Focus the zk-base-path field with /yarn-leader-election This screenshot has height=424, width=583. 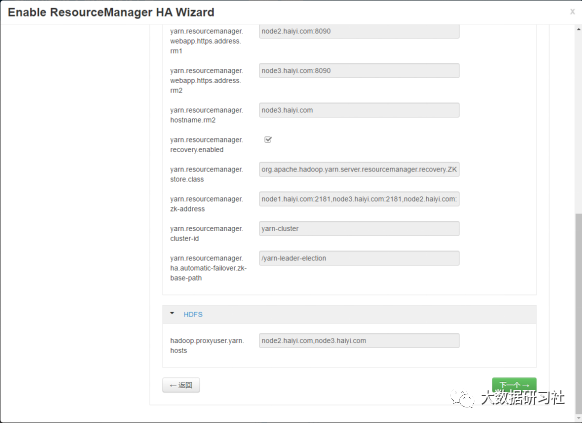359,258
